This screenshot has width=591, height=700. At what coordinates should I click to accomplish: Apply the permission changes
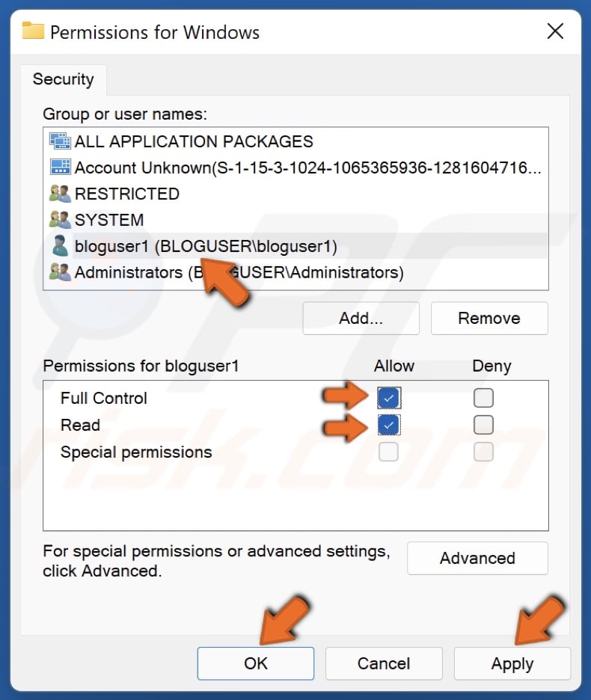pyautogui.click(x=512, y=663)
